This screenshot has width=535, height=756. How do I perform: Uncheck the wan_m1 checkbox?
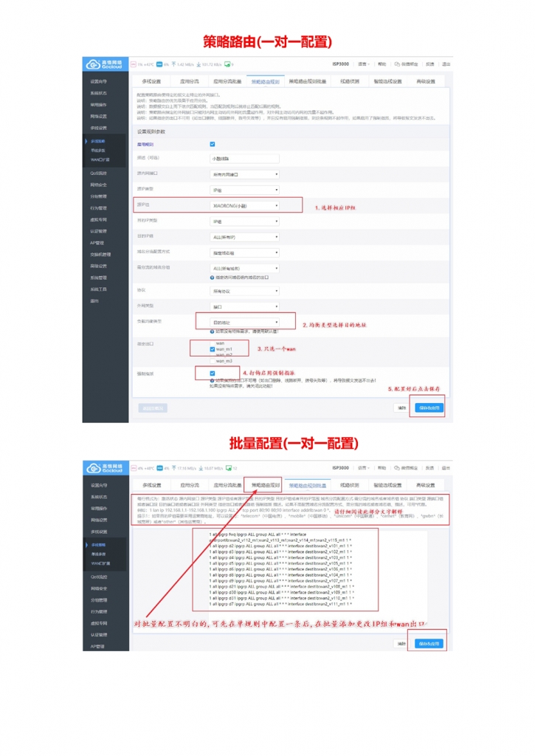pos(213,349)
